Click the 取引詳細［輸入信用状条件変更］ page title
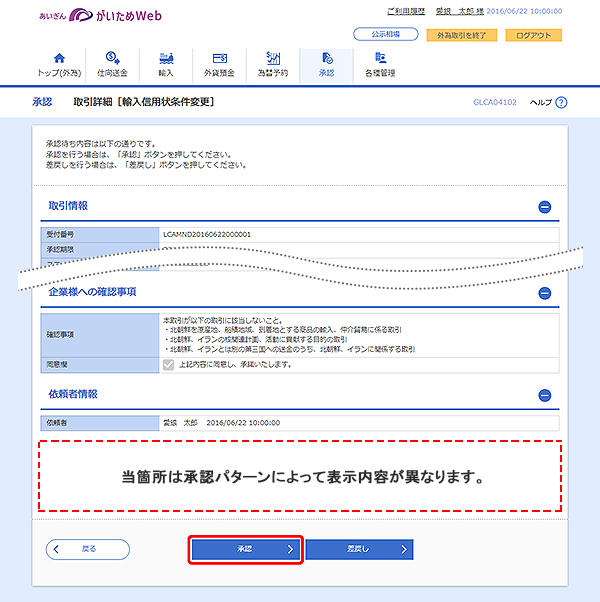This screenshot has height=602, width=600. (x=144, y=102)
